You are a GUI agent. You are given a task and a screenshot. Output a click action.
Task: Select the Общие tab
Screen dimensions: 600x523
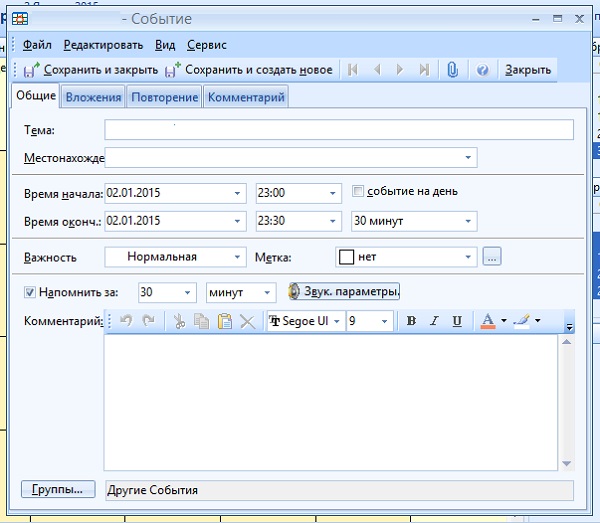click(x=36, y=96)
